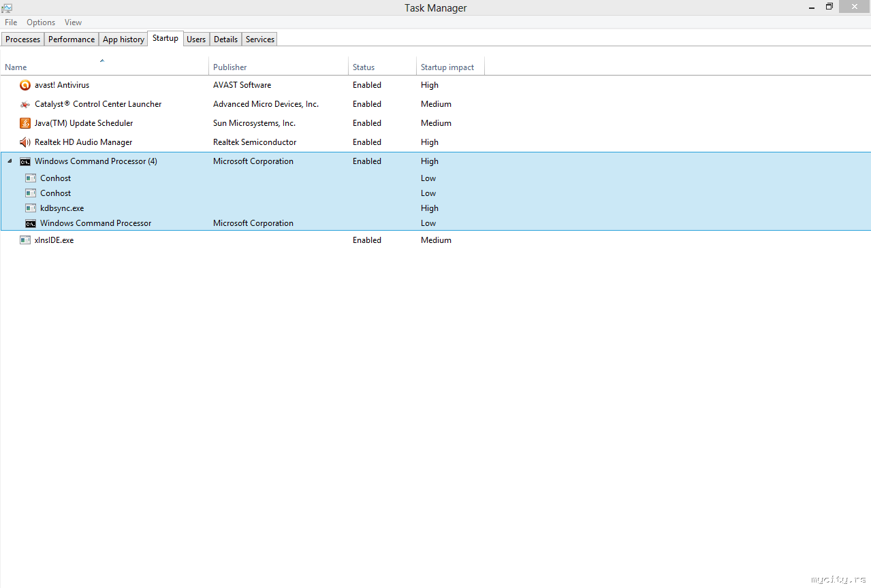Switch to the Services tab

pyautogui.click(x=259, y=39)
